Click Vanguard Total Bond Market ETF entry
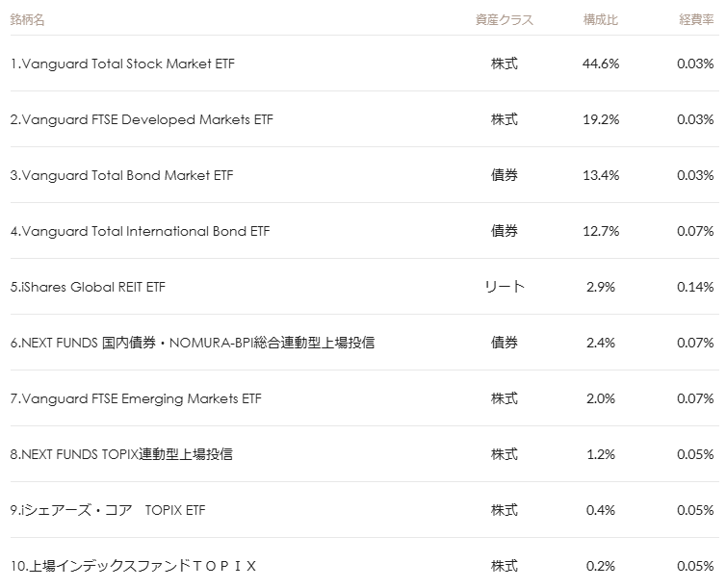This screenshot has width=726, height=588. tap(121, 176)
